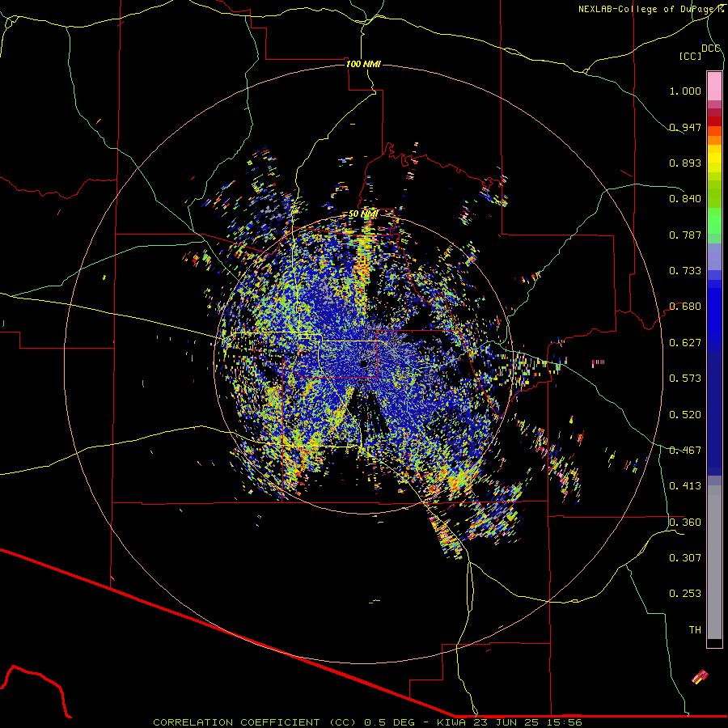Click the 0.733 scale value
Image resolution: width=728 pixels, height=728 pixels.
(685, 271)
